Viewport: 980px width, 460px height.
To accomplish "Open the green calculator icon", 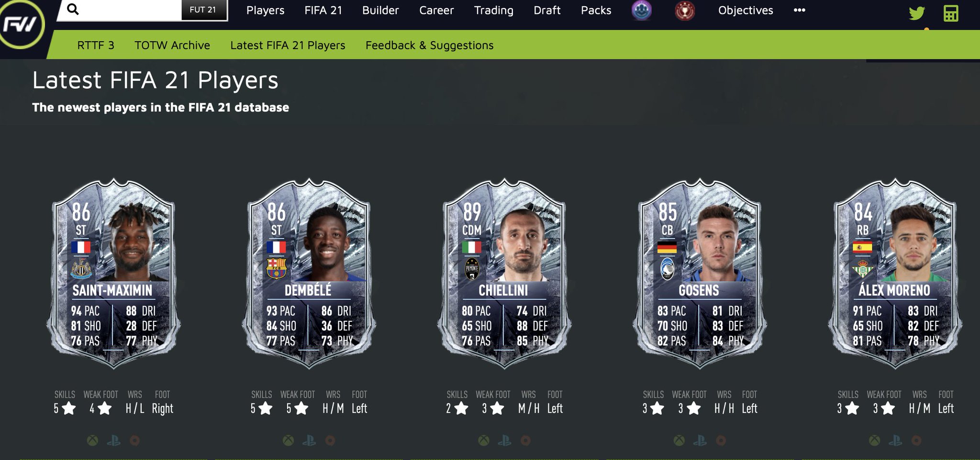I will tap(950, 13).
